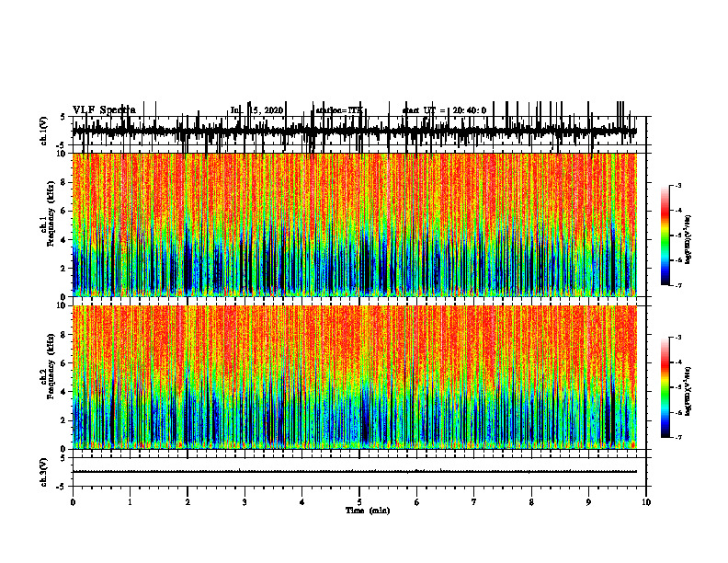Click the ch.1 spectrogram color scale bar
Screen dimensions: 728x563
665,236
